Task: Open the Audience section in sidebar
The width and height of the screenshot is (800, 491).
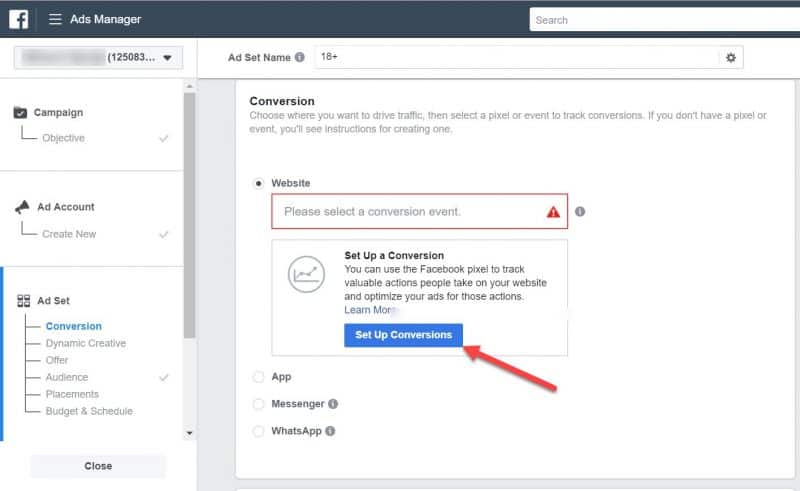Action: point(67,377)
